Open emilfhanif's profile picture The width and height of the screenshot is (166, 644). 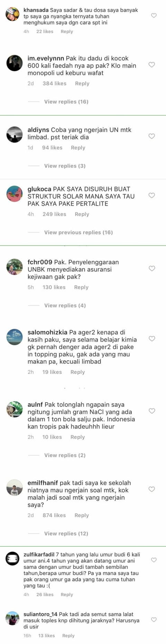[x=15, y=488]
